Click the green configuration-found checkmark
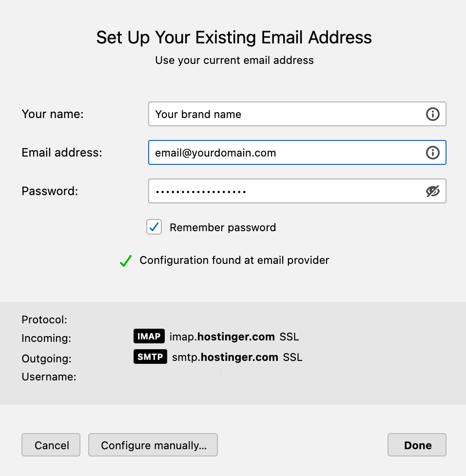This screenshot has width=466, height=476. coord(125,260)
